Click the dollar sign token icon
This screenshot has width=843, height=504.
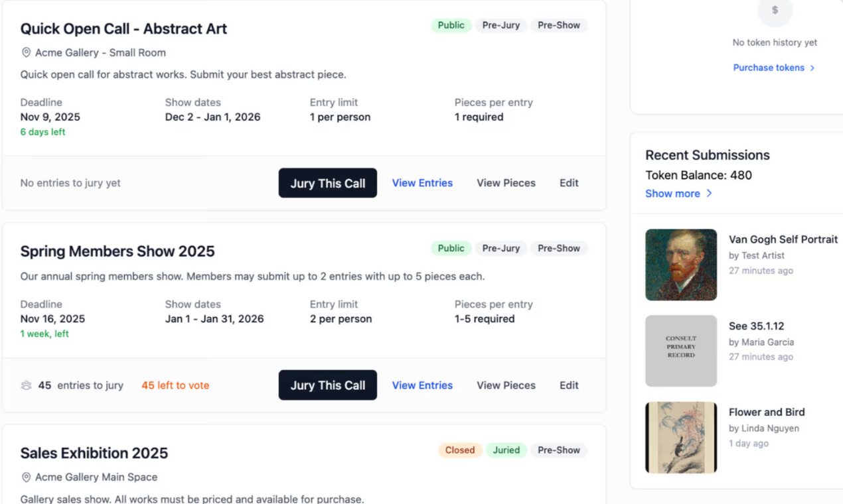(x=775, y=11)
